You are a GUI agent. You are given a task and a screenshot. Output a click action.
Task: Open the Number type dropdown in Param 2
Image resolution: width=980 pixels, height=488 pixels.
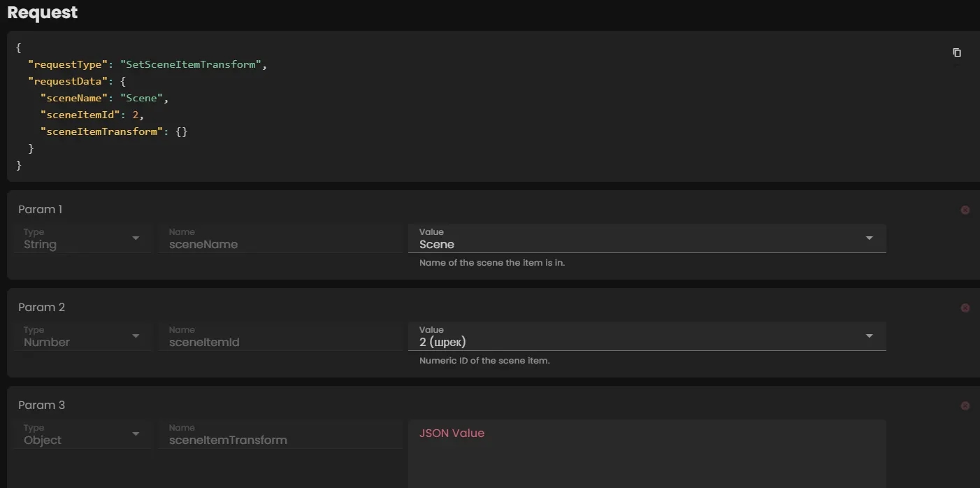pos(82,336)
